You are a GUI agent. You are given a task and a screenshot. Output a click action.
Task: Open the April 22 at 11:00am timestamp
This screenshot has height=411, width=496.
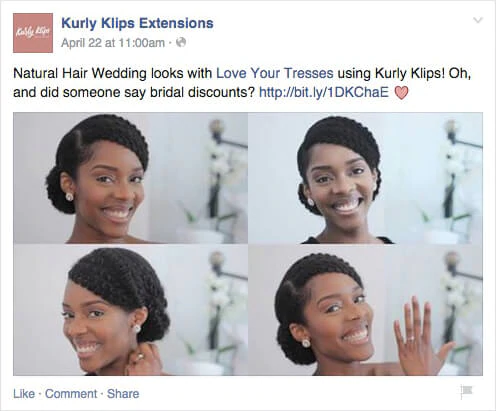(113, 43)
